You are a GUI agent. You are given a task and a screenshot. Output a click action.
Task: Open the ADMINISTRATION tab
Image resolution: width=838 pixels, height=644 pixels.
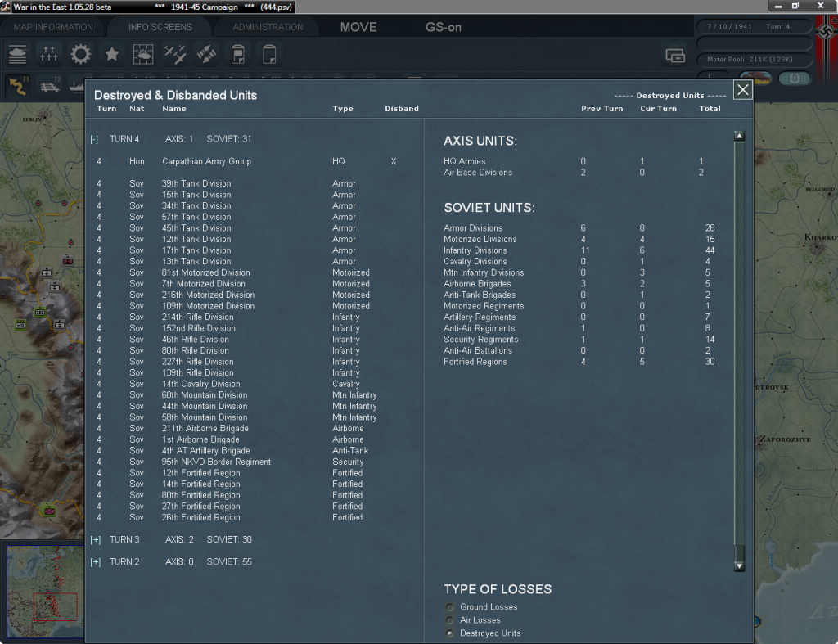pyautogui.click(x=268, y=27)
